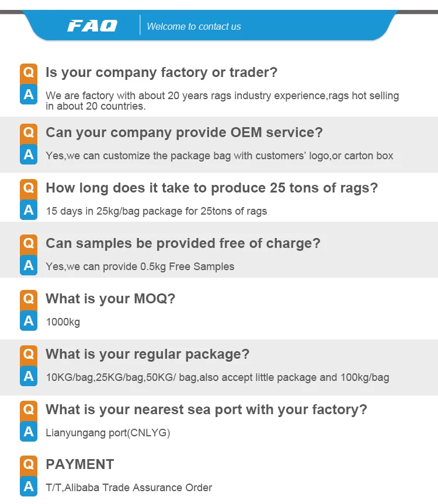Click the '15 days in 25kg/bag package' answer

[157, 211]
